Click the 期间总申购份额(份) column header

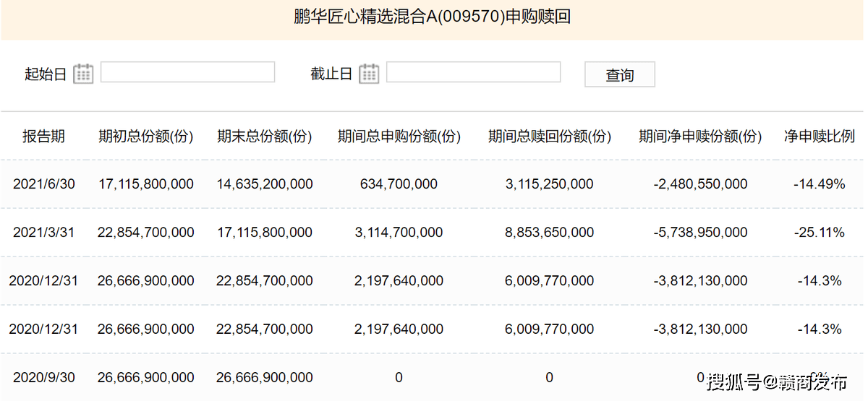(x=399, y=136)
